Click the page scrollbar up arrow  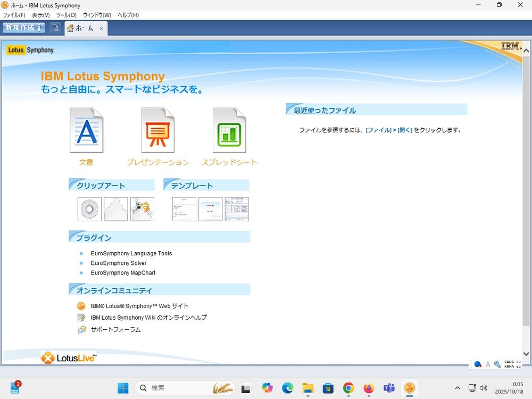tap(526, 51)
